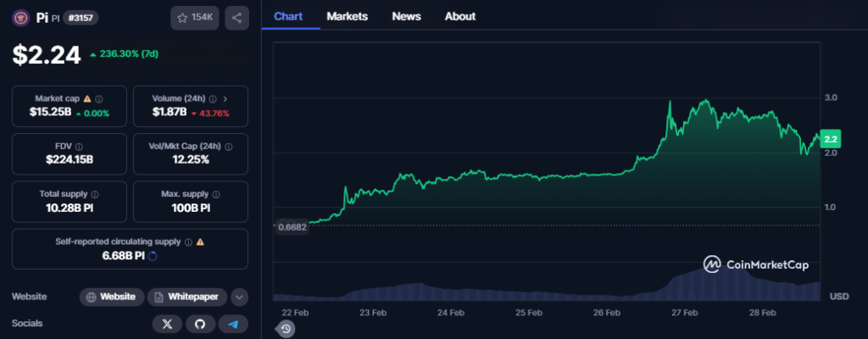
Task: Click the circulating supply progress ring
Action: point(153,256)
